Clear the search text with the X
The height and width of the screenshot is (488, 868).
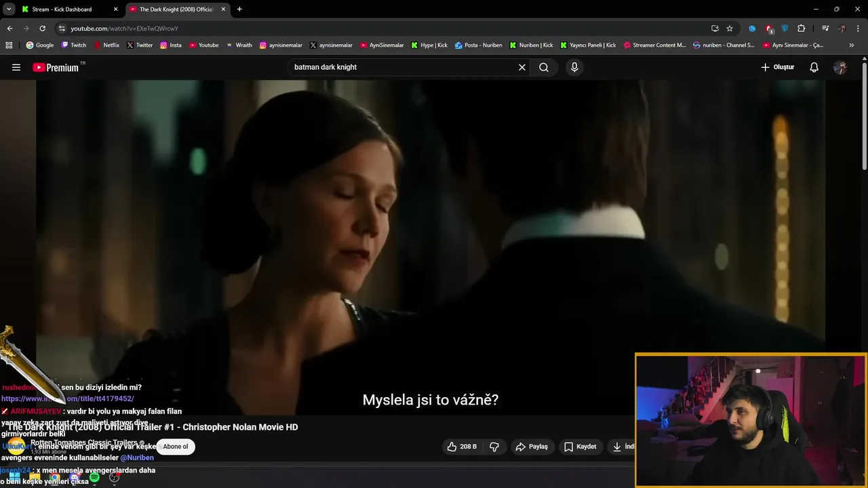[x=522, y=67]
